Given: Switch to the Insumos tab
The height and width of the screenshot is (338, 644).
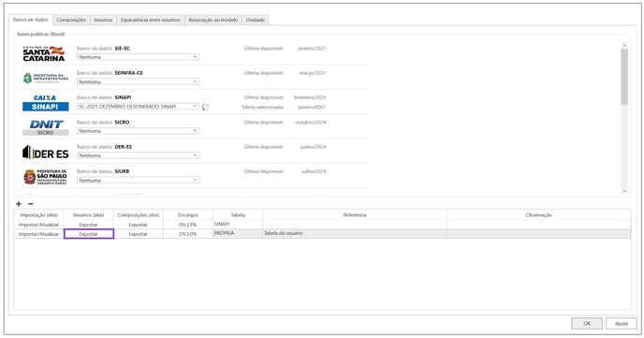Looking at the screenshot, I should [x=103, y=20].
